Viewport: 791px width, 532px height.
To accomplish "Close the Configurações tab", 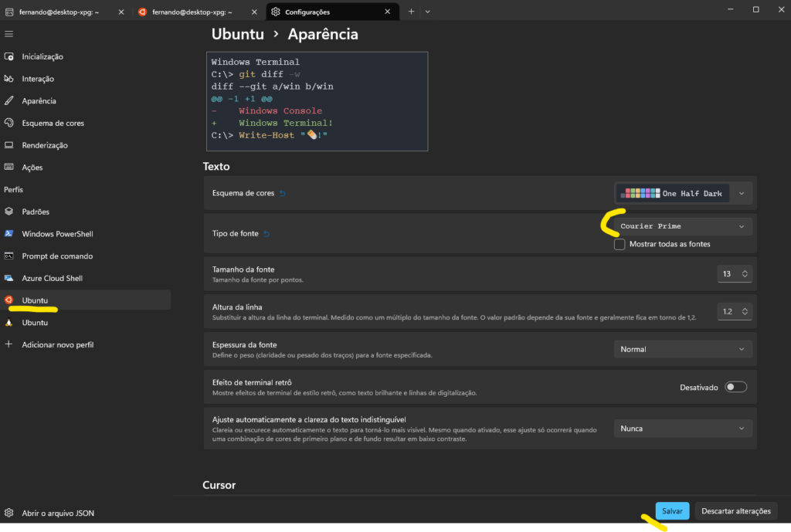I will coord(388,12).
